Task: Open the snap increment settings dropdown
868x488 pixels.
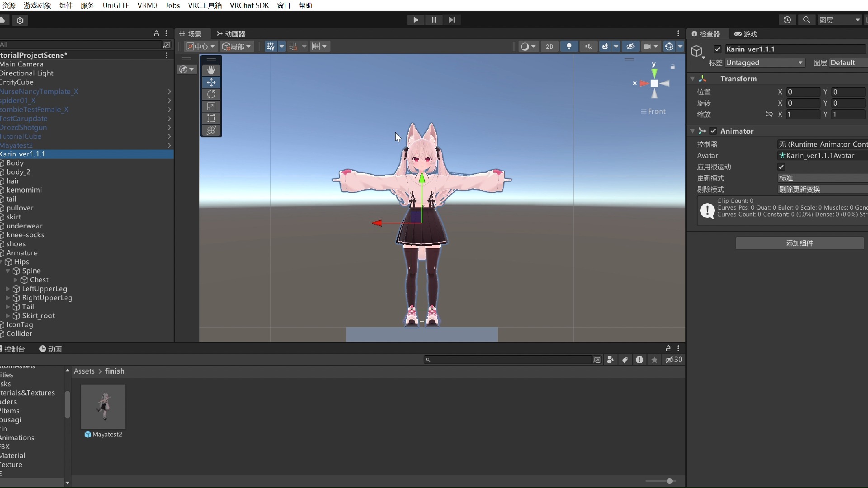Action: point(319,46)
